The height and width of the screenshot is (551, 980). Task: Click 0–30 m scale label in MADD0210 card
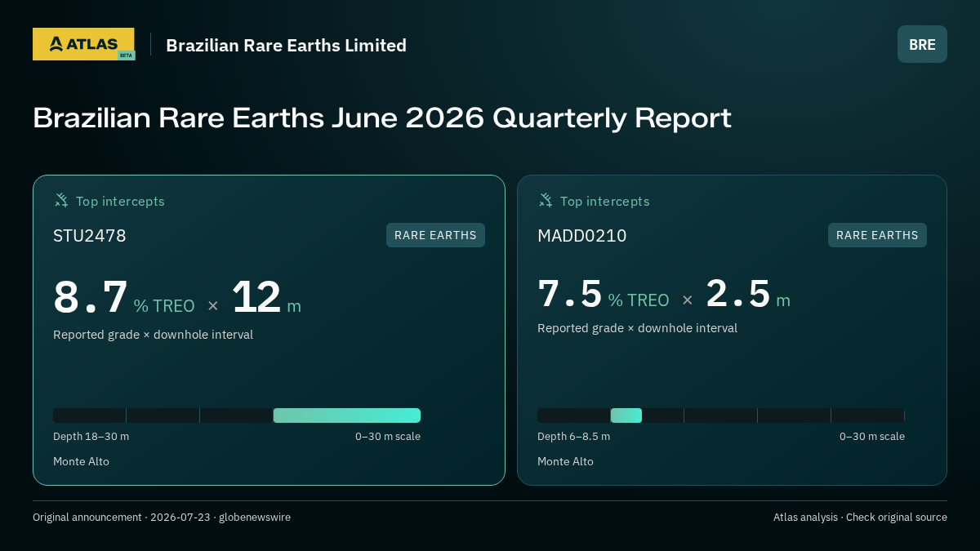point(872,437)
